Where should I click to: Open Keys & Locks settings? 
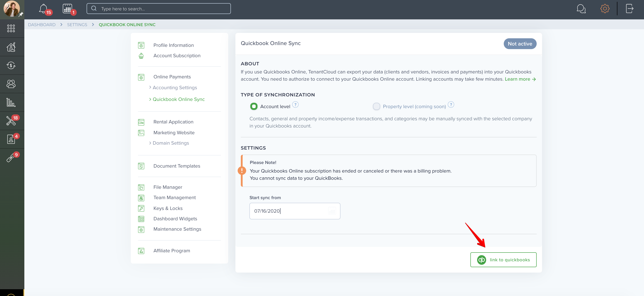coord(168,208)
